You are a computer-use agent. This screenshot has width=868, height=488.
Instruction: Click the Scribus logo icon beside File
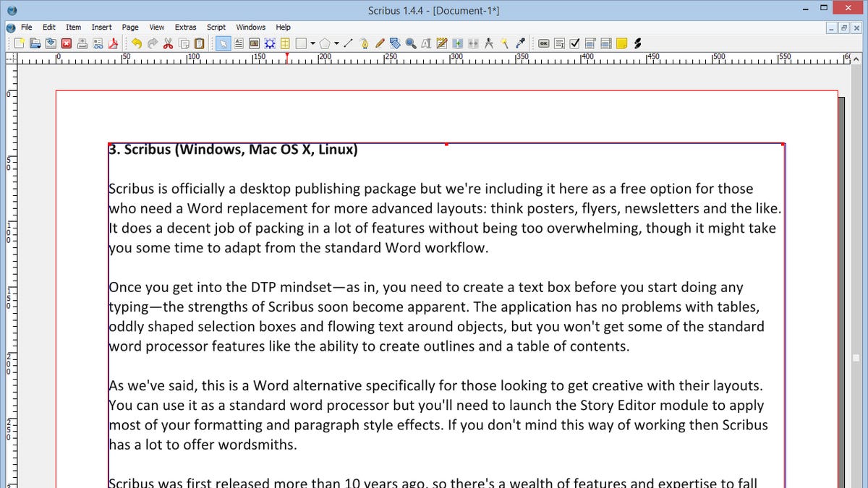pos(10,27)
